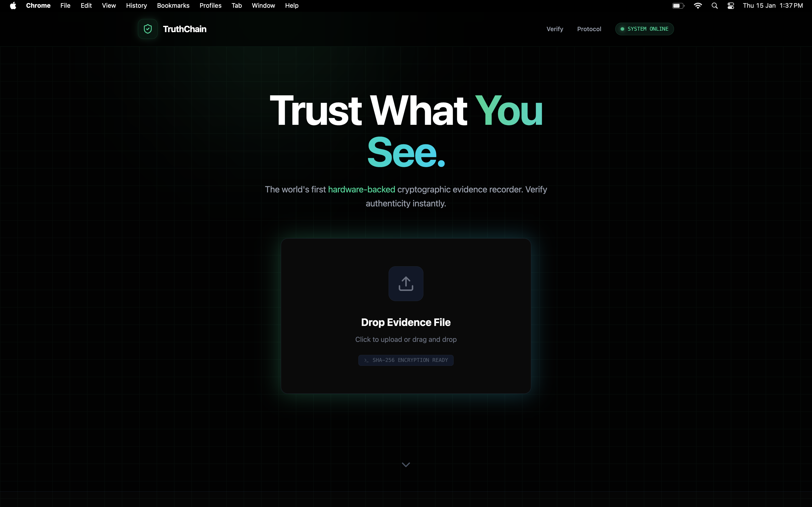The image size is (812, 507).
Task: Open the Verify navigation link
Action: [x=555, y=29]
